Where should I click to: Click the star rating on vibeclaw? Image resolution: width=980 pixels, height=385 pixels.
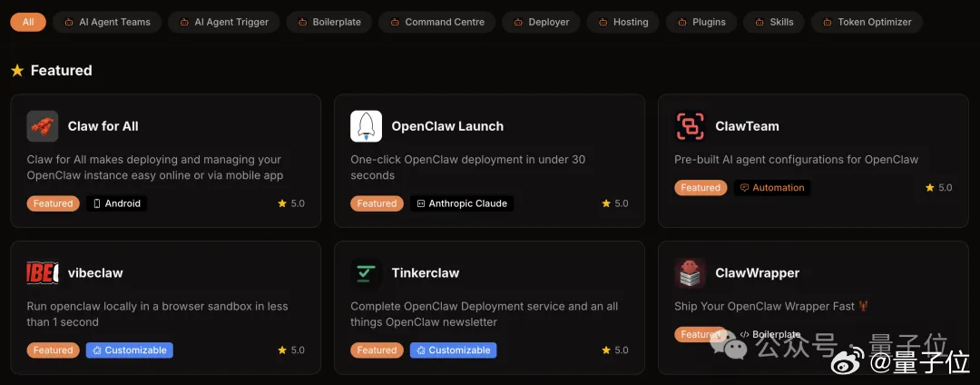[x=291, y=350]
